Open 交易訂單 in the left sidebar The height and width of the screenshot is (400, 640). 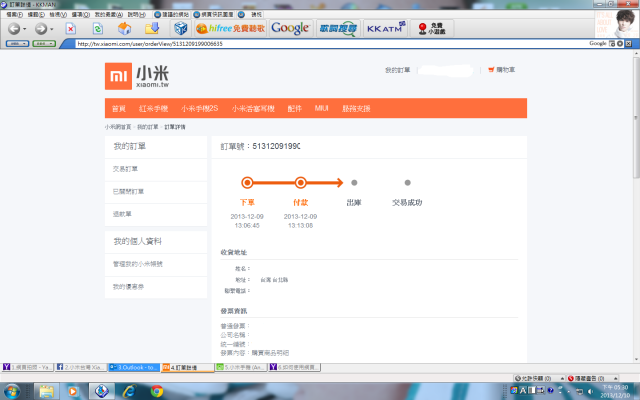click(125, 169)
